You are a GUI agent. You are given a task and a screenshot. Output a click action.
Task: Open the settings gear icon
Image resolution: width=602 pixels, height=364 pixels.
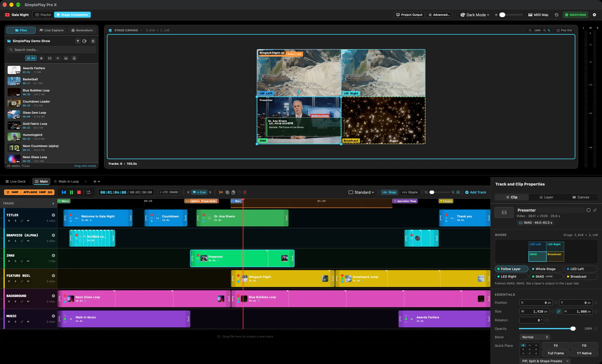point(594,15)
